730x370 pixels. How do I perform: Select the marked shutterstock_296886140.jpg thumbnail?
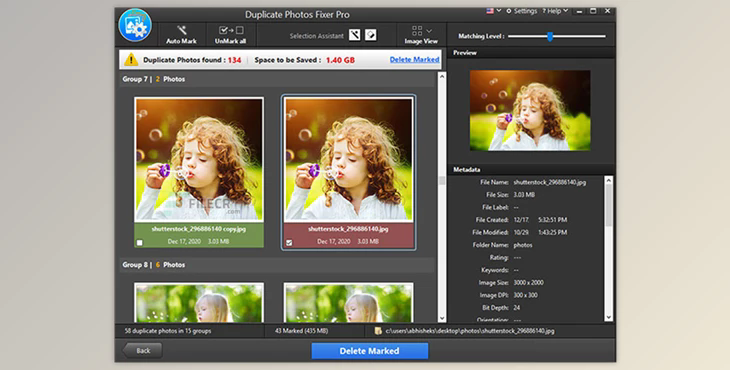pos(348,160)
